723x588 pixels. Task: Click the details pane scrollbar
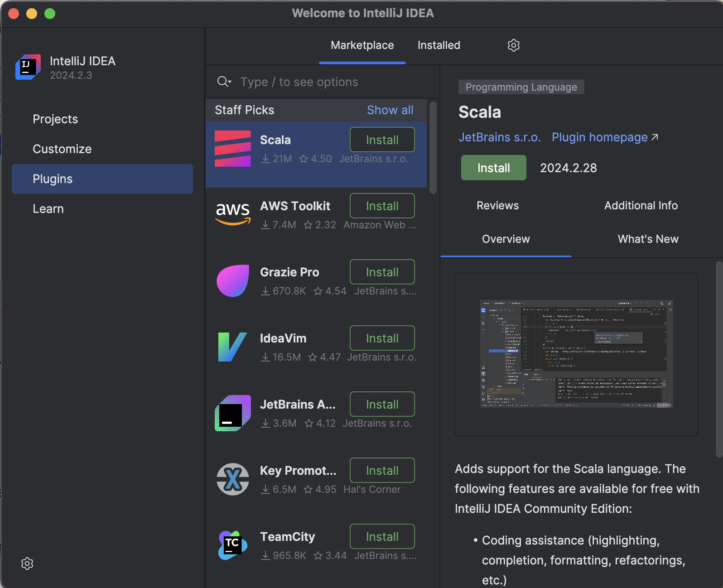pyautogui.click(x=719, y=359)
